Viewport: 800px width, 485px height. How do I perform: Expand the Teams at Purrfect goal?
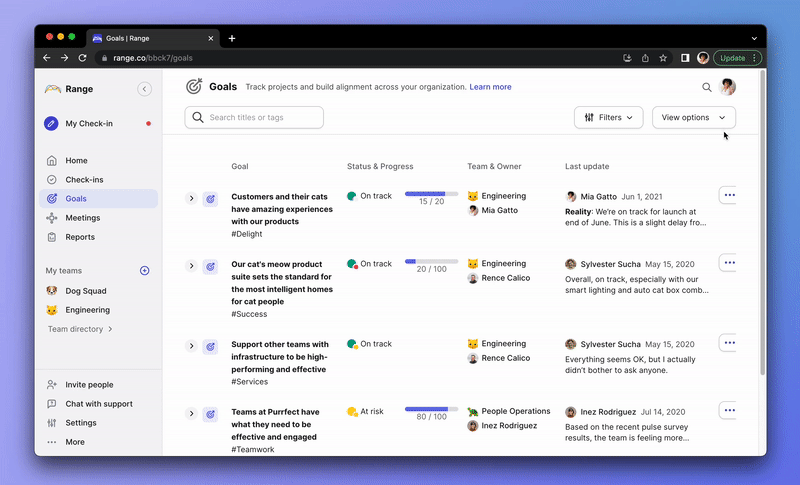tap(191, 414)
